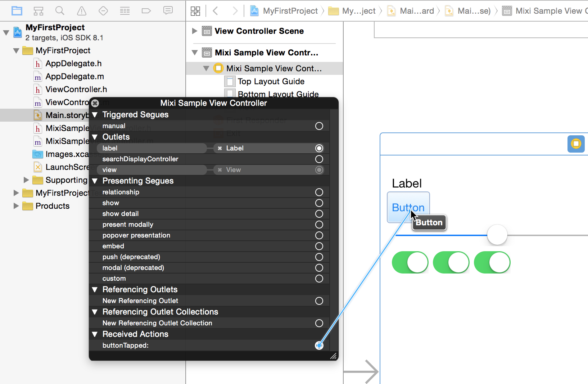Open the related items grid icon

[x=195, y=11]
